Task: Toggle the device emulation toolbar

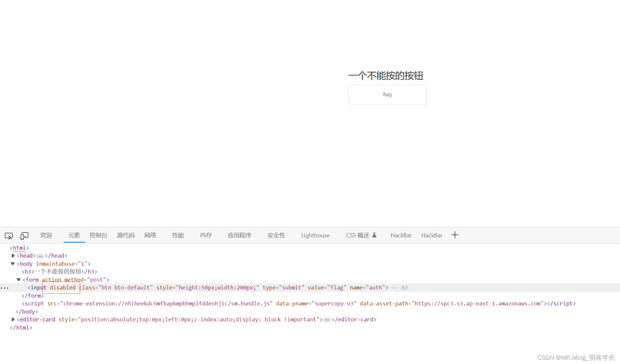Action: coord(24,235)
